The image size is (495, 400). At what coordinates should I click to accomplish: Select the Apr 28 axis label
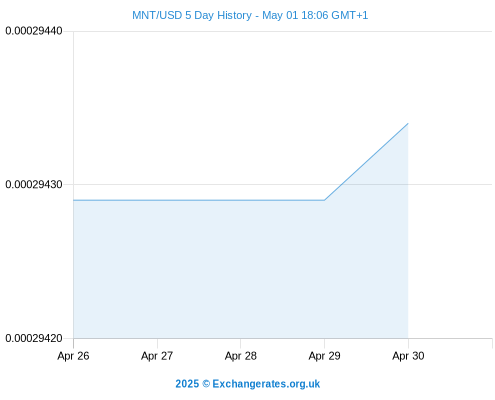241,356
